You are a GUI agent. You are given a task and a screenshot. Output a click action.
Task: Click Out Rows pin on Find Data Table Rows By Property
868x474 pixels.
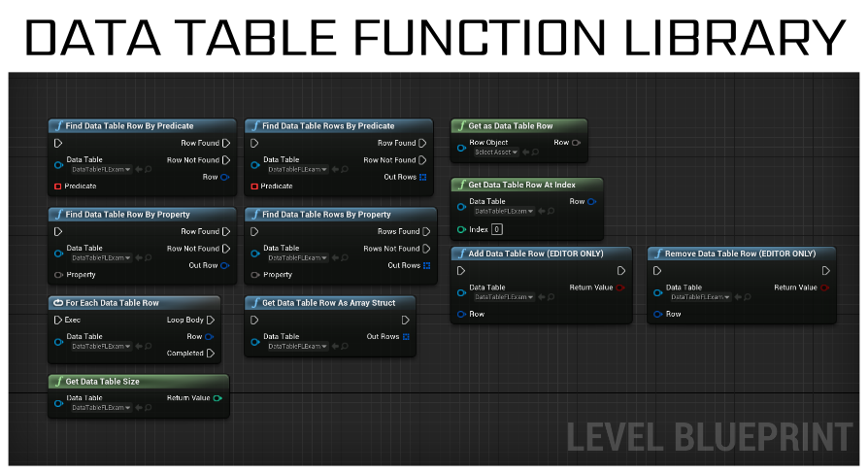click(427, 265)
